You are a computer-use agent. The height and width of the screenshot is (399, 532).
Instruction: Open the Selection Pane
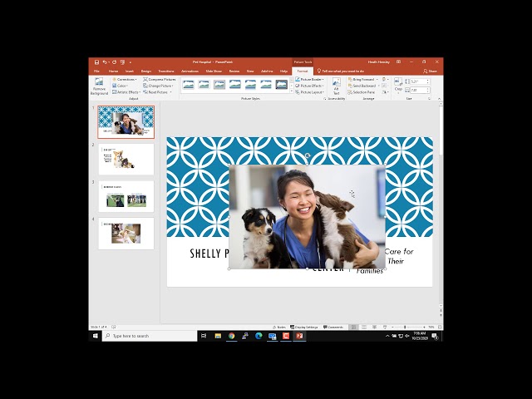362,92
